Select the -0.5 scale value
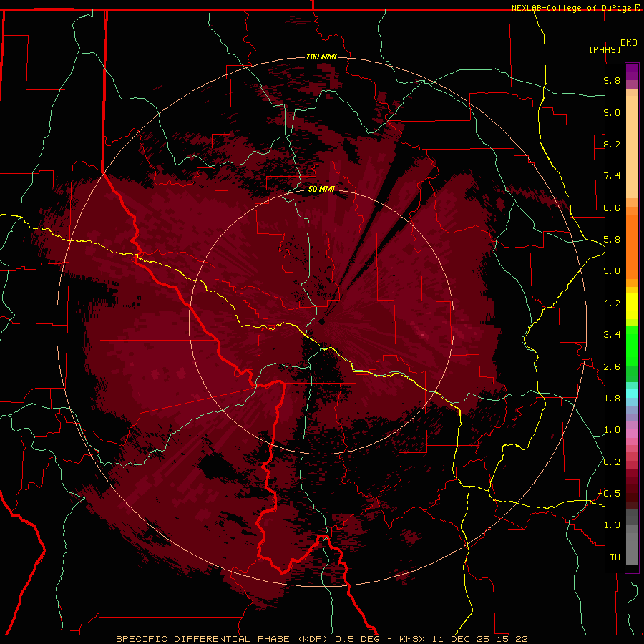Image resolution: width=644 pixels, height=644 pixels. tap(609, 494)
